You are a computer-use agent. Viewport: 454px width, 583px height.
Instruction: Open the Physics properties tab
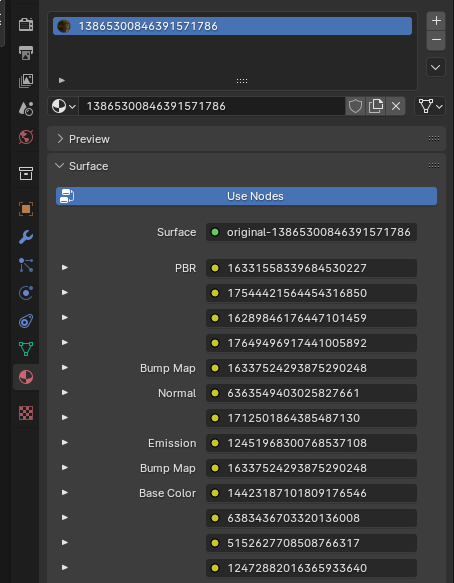coord(26,293)
